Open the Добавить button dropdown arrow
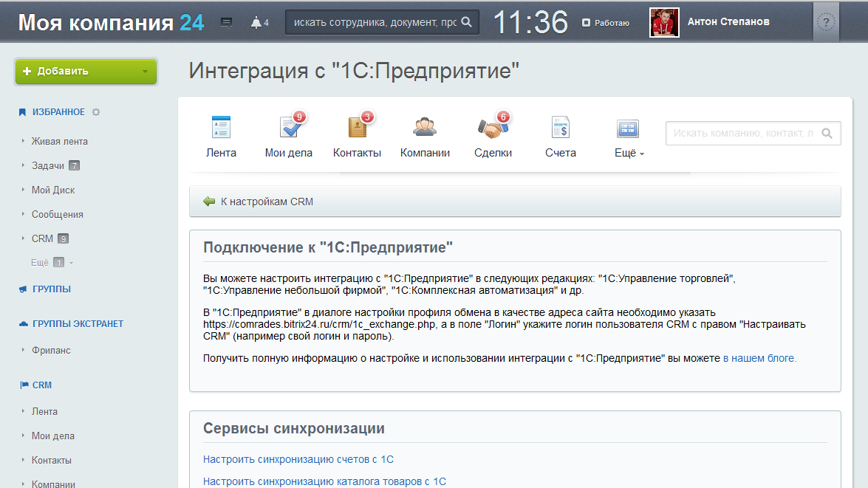 point(145,72)
